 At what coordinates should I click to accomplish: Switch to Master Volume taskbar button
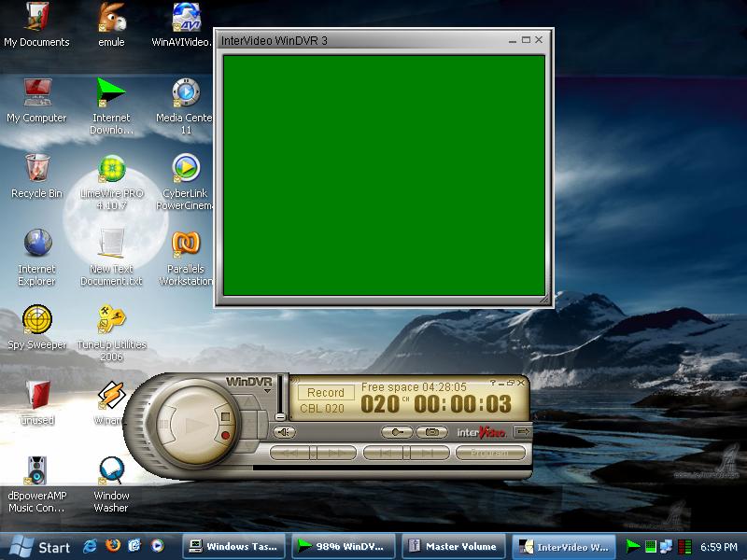[x=453, y=547]
